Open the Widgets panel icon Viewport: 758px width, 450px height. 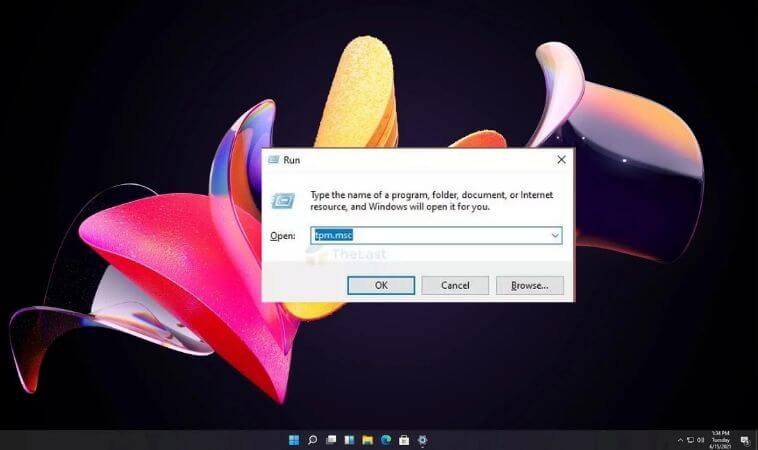click(x=349, y=440)
